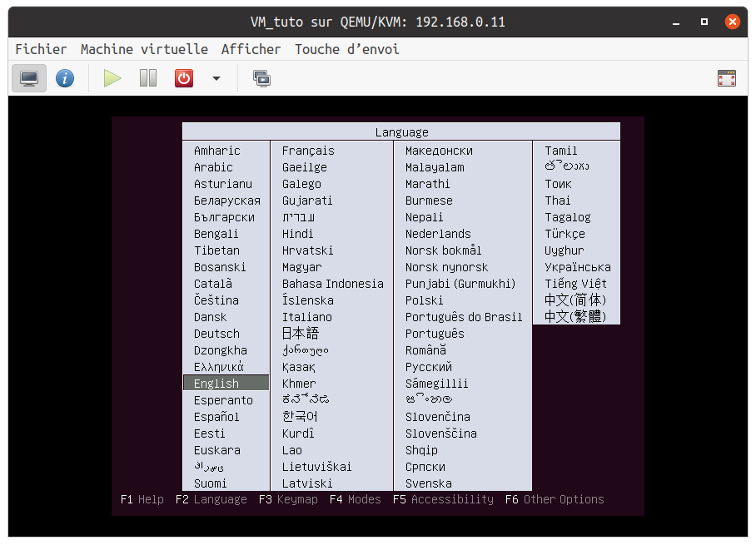Click F3 Keymap in the boot menu
Image resolution: width=756 pixels, height=545 pixels.
(x=288, y=499)
